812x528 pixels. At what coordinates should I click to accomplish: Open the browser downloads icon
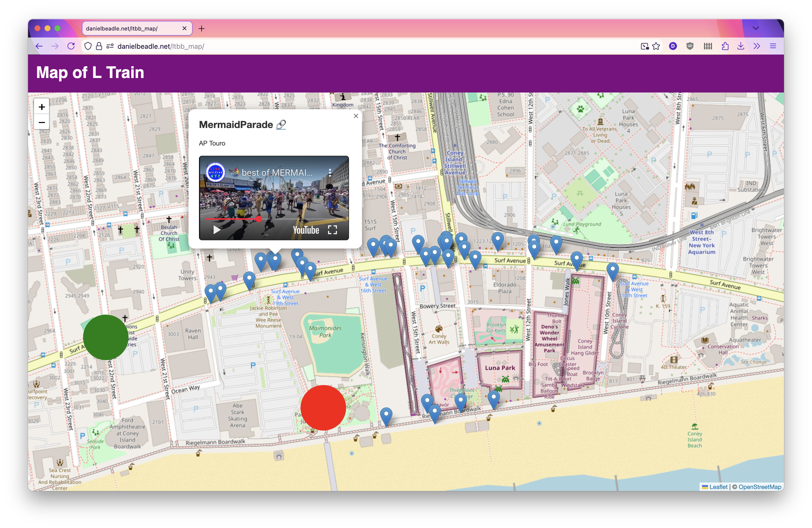[740, 46]
